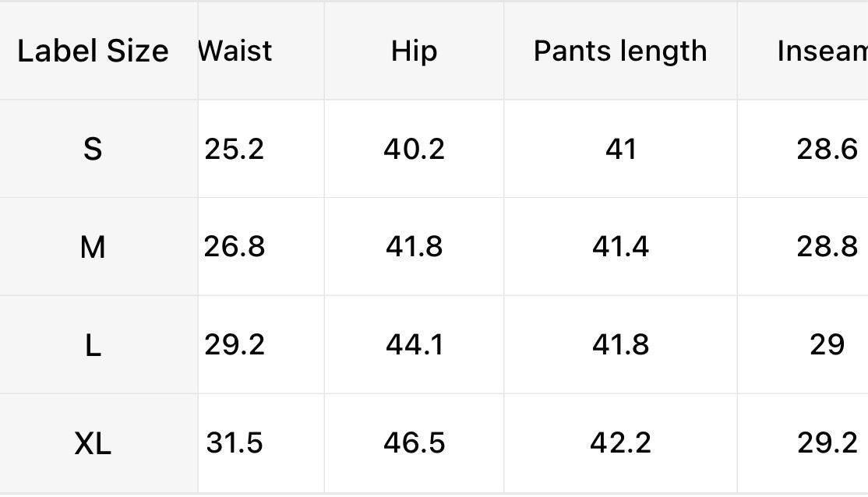
Task: Select hip value 44.1 in L row
Action: tap(414, 344)
